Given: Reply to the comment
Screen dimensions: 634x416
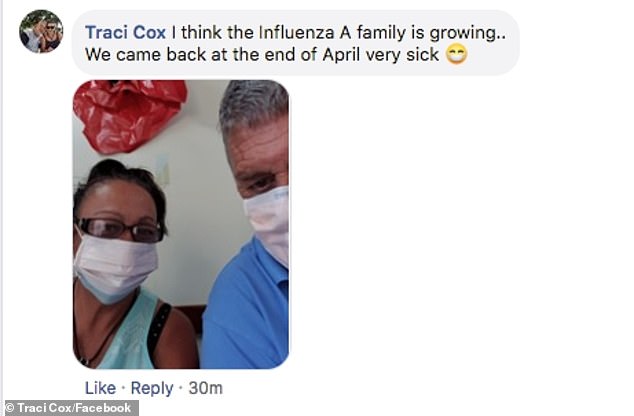Looking at the screenshot, I should [152, 388].
